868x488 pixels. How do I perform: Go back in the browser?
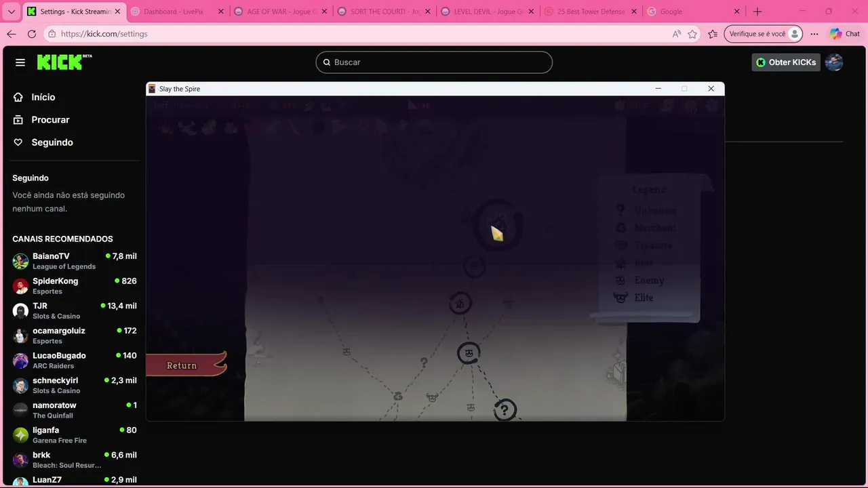pos(12,34)
